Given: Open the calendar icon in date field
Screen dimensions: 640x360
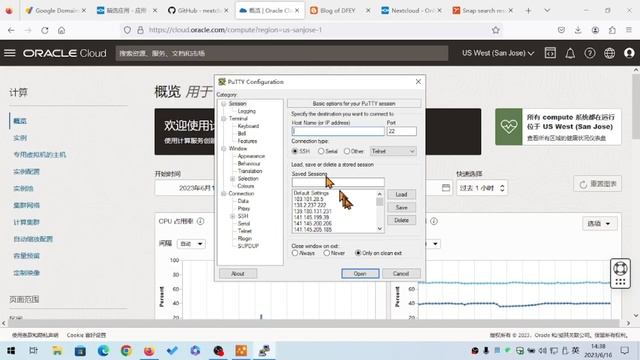Looking at the screenshot, I should tap(446, 188).
